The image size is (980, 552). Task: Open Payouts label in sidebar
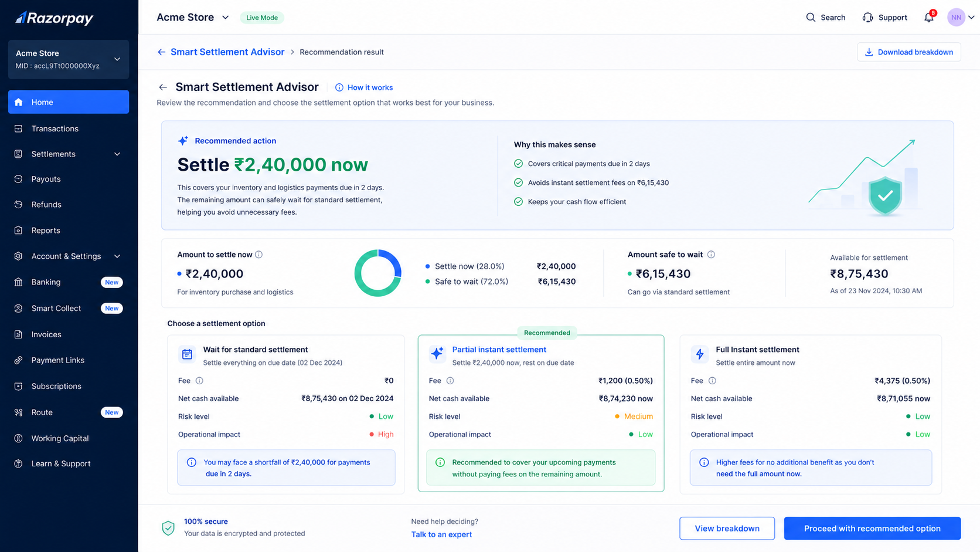pos(46,179)
